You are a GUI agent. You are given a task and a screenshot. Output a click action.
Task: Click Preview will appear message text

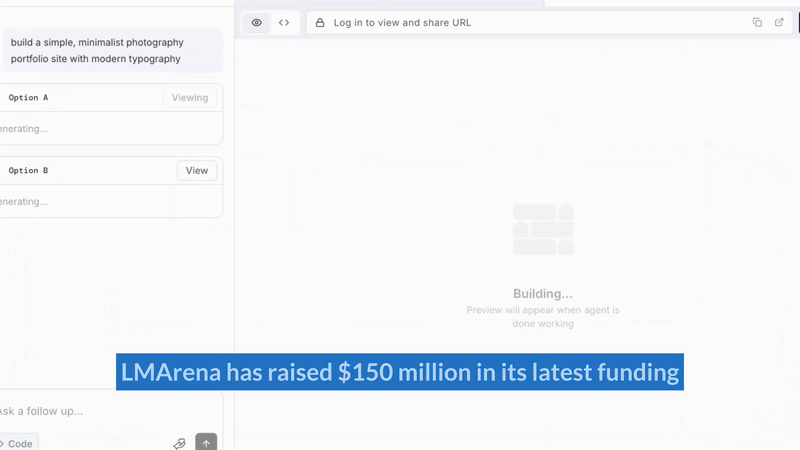543,317
